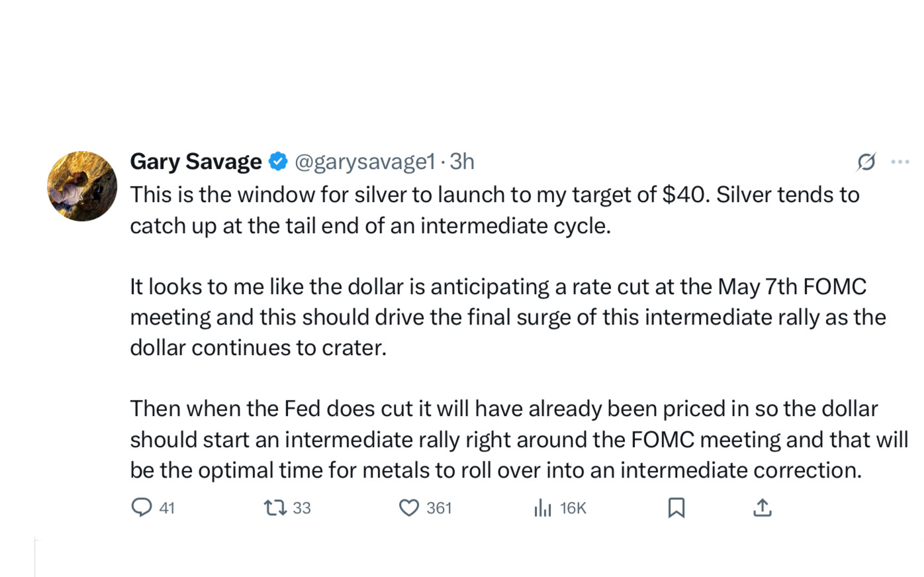
Task: Click the paragraph starting 'Then when the Fed'
Action: click(519, 439)
